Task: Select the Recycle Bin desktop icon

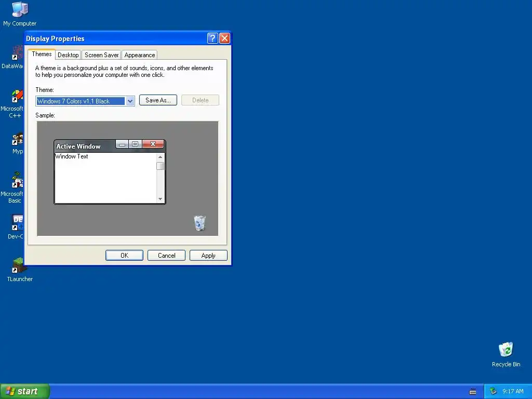Action: click(x=506, y=354)
